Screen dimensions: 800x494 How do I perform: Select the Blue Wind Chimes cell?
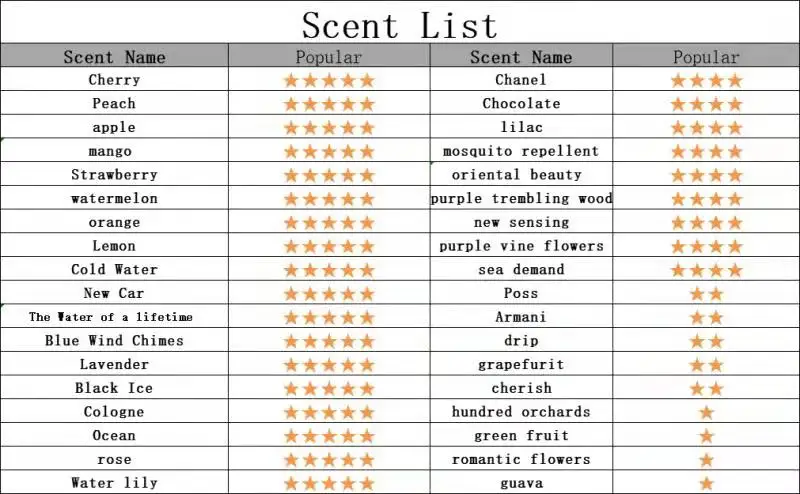click(114, 340)
